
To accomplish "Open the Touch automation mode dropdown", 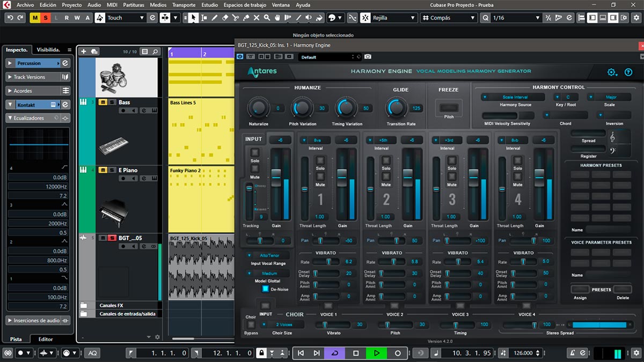I will click(127, 18).
